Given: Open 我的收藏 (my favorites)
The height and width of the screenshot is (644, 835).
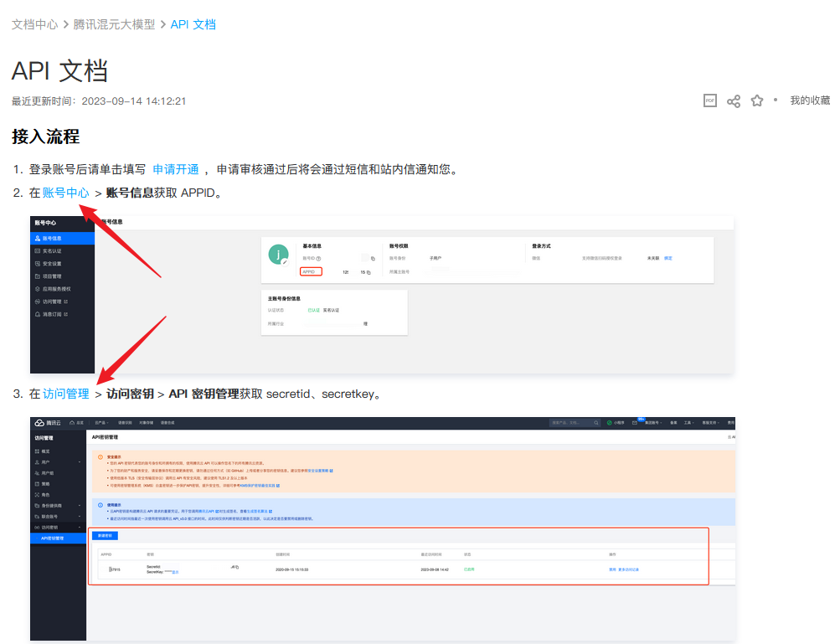Looking at the screenshot, I should [x=809, y=100].
